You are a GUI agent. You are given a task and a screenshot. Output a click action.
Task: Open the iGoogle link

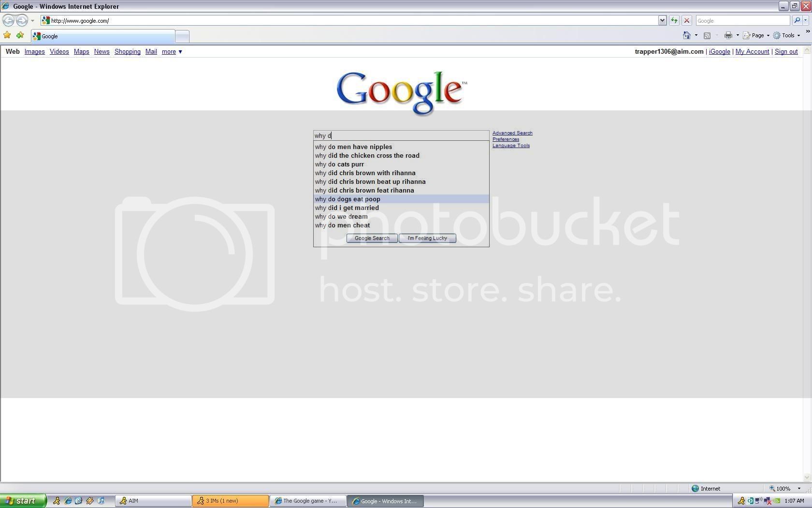point(719,52)
